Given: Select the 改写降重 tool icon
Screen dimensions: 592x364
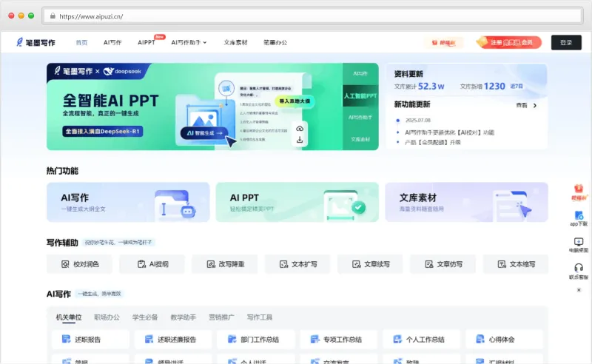Looking at the screenshot, I should tap(211, 264).
